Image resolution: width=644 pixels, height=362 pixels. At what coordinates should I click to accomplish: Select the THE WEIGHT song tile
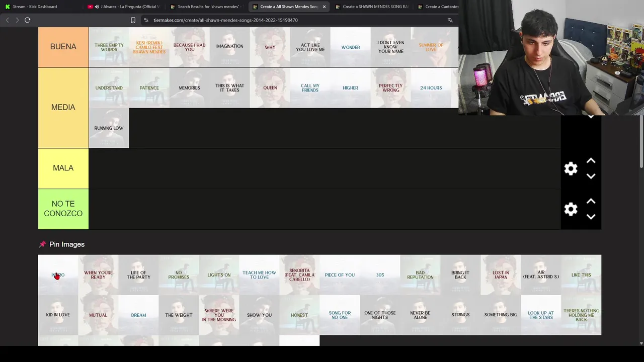(x=179, y=315)
